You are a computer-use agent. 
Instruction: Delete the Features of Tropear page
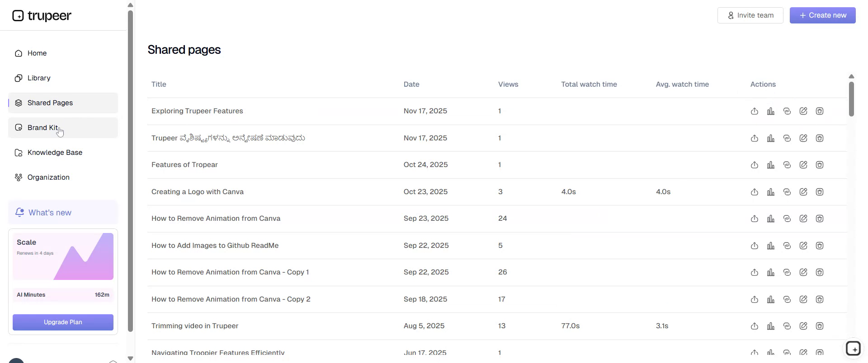(x=820, y=165)
